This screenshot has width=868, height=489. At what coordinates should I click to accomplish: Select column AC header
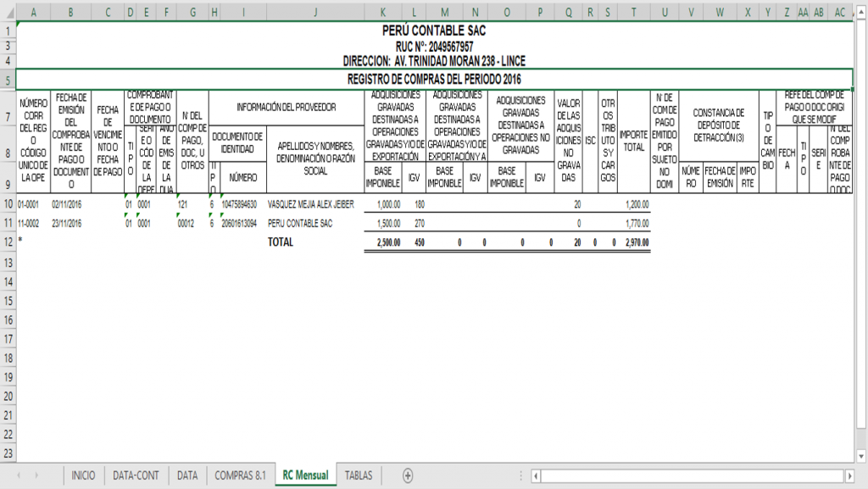click(x=840, y=13)
